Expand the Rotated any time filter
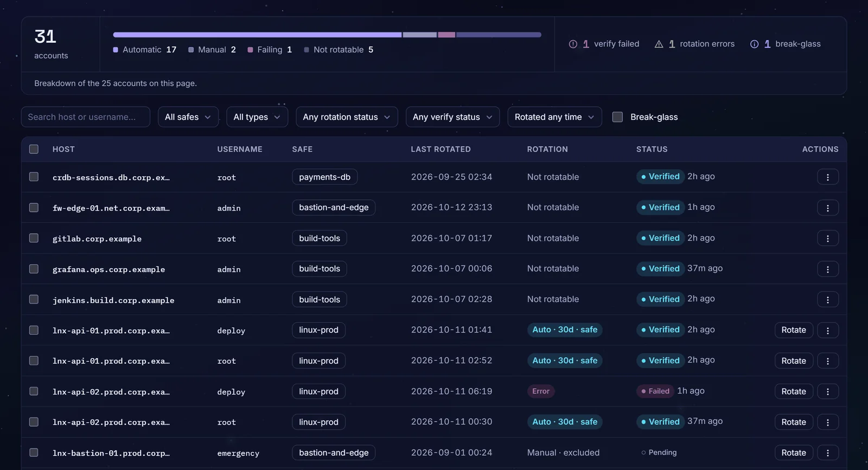 [x=554, y=117]
